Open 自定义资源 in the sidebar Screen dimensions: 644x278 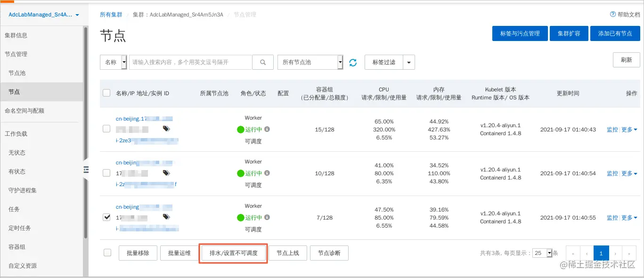pos(23,266)
